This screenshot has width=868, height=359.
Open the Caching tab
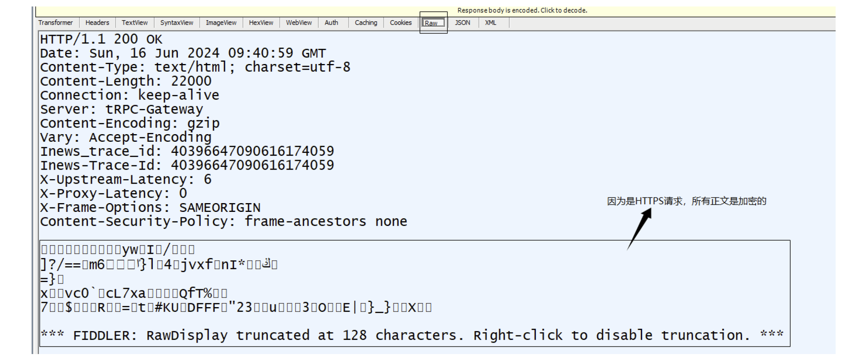click(x=366, y=22)
